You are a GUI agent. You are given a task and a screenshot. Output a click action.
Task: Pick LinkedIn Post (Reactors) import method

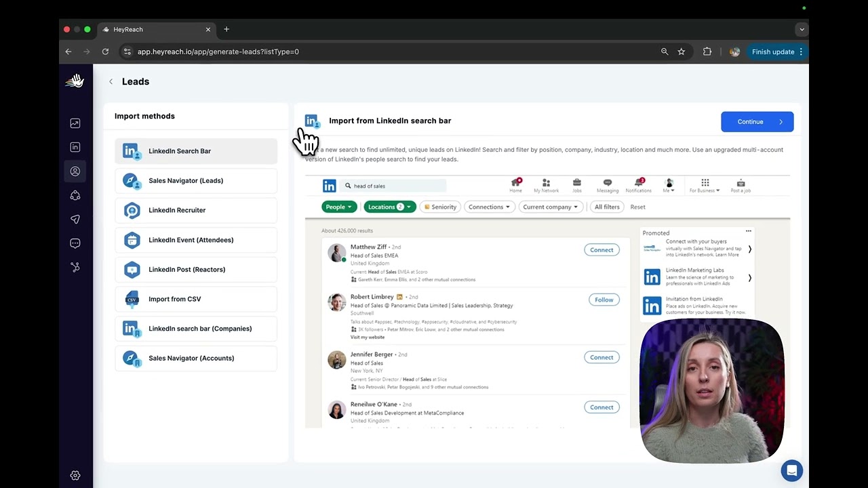(x=196, y=270)
